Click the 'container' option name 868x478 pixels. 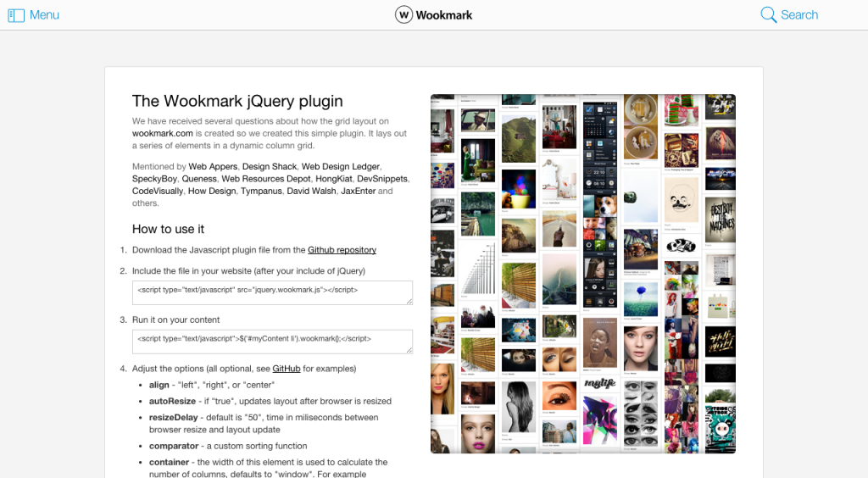pos(169,462)
